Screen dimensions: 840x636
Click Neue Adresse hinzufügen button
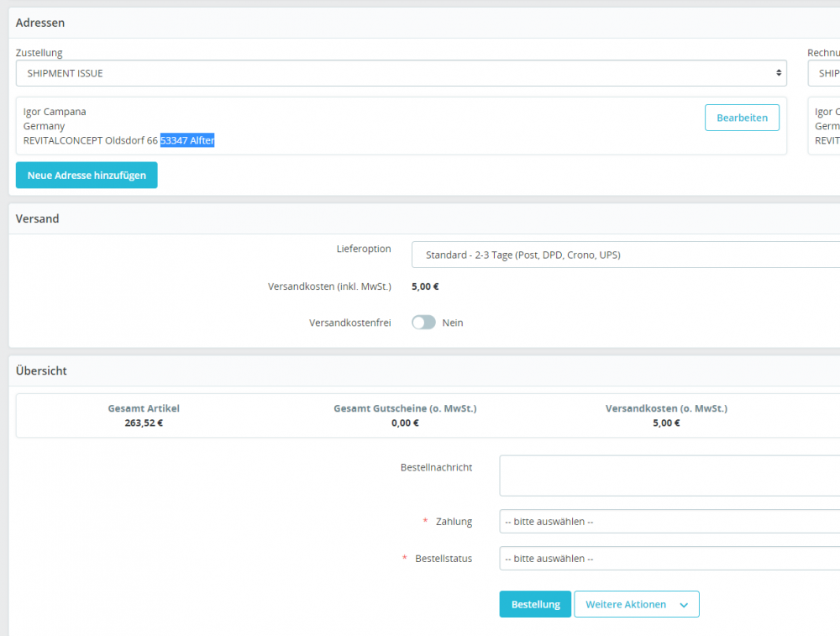pyautogui.click(x=87, y=176)
